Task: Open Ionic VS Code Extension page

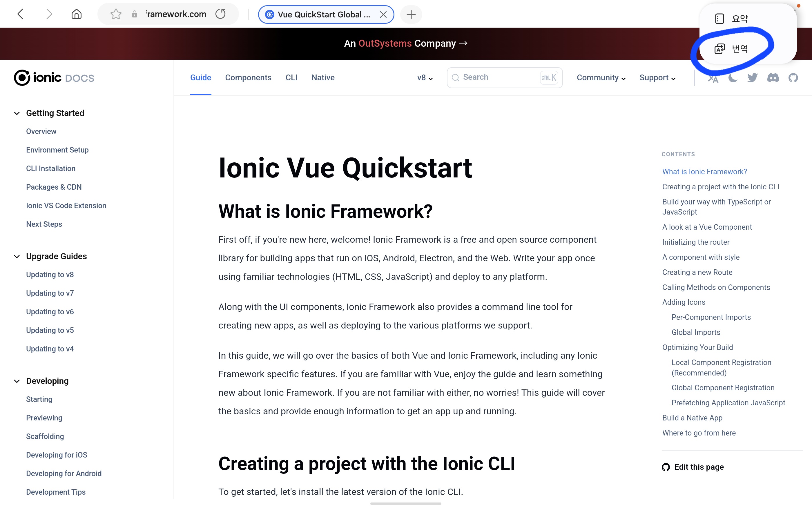Action: pos(66,206)
